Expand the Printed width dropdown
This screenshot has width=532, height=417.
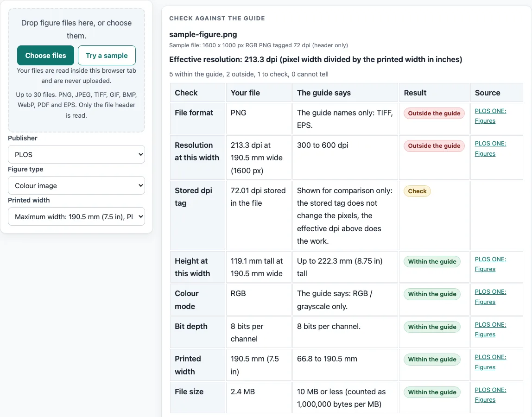(x=76, y=216)
